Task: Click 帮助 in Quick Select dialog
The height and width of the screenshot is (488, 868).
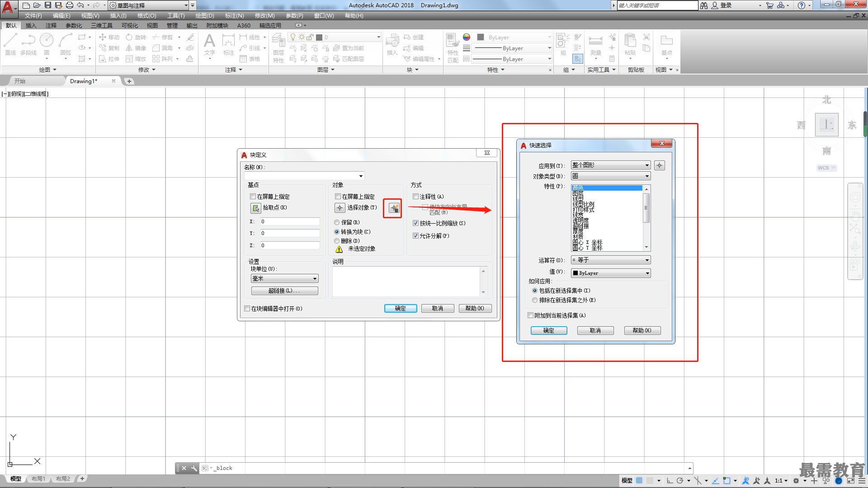Action: 642,330
